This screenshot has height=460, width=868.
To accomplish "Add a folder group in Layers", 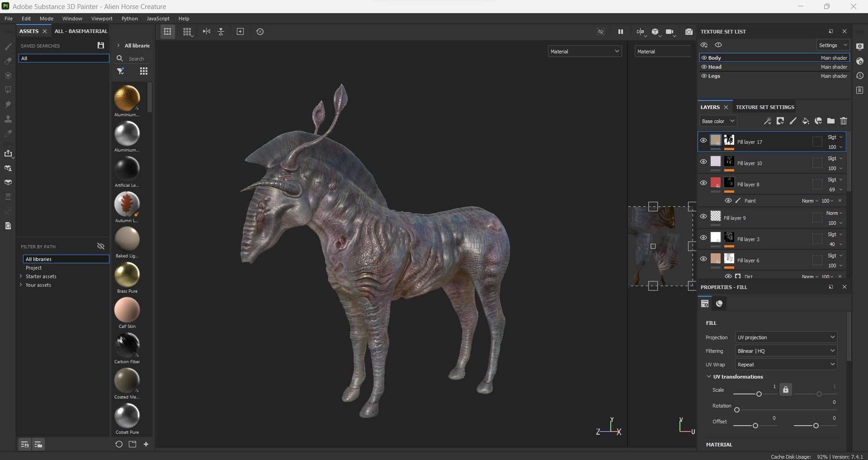I will click(830, 121).
